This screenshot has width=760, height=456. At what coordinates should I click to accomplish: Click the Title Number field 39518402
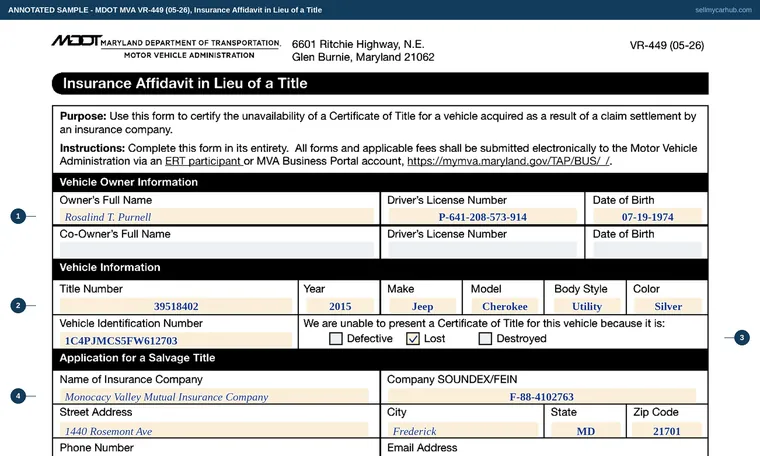tap(176, 306)
